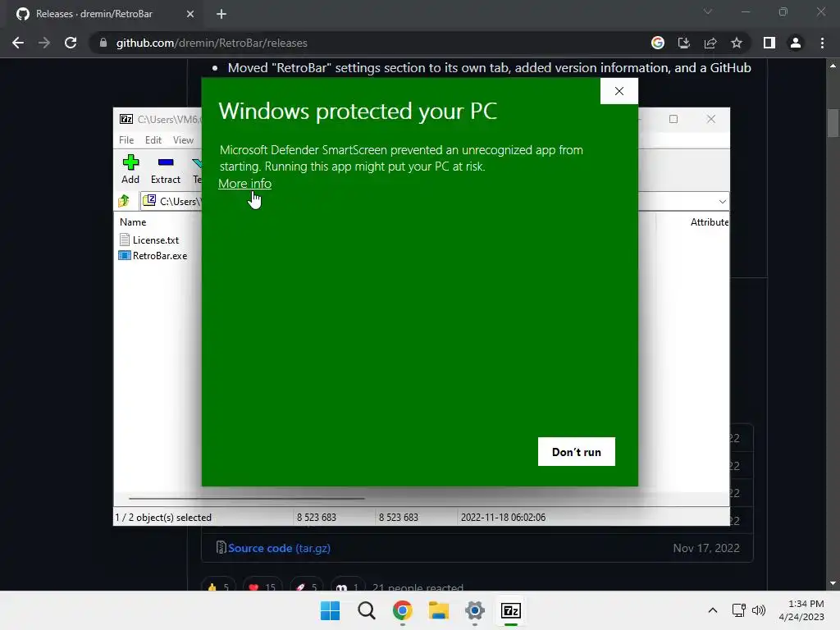Click the Don't run button
The image size is (840, 630).
[x=577, y=452]
